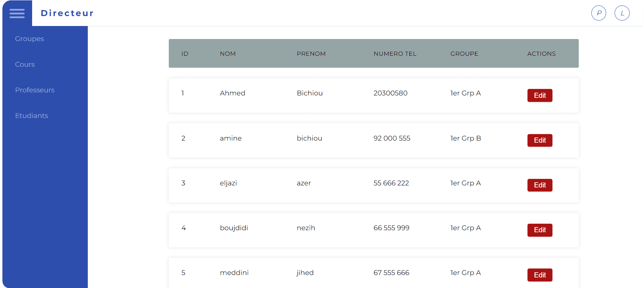
Task: Select phone number 55 666 222
Action: 391,183
